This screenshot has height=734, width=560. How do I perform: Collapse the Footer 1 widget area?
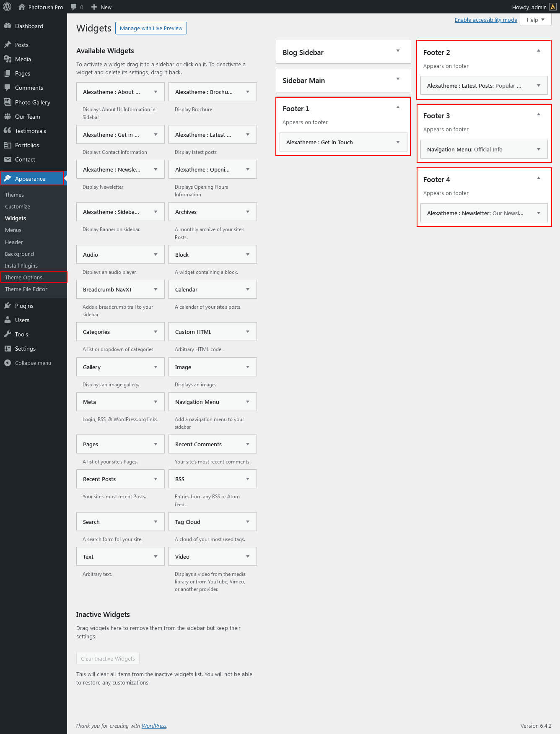point(398,107)
